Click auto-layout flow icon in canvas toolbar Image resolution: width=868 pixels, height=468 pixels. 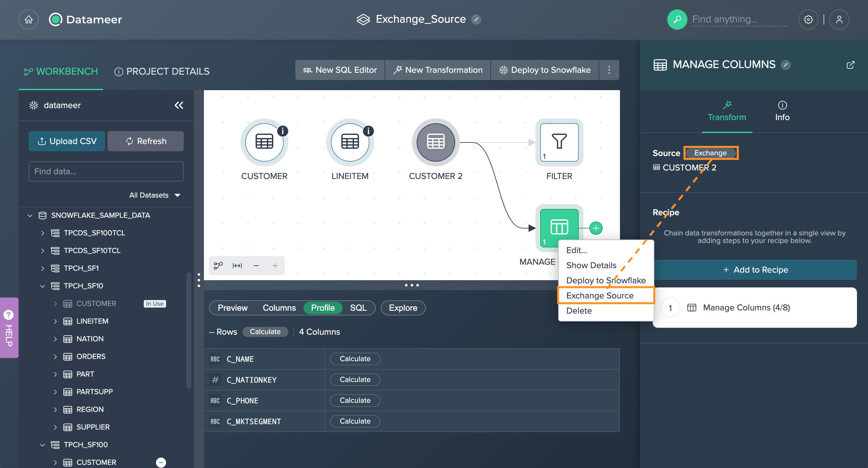[x=218, y=265]
